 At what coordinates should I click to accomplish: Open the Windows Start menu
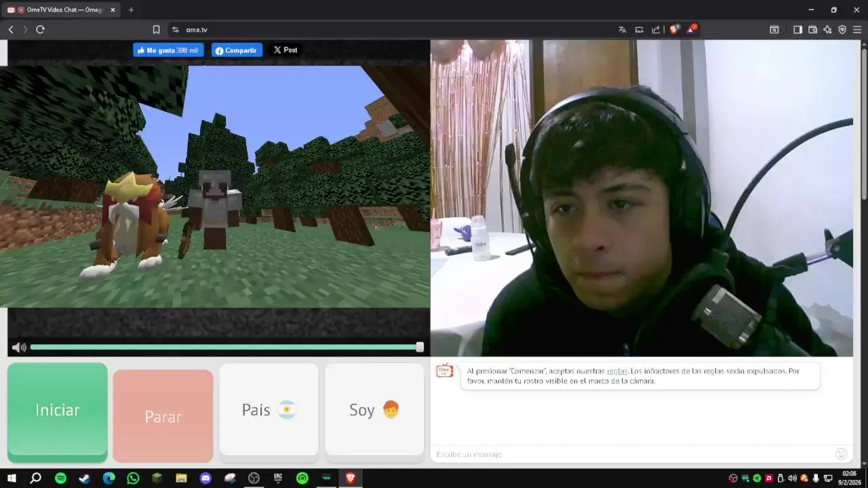click(12, 479)
